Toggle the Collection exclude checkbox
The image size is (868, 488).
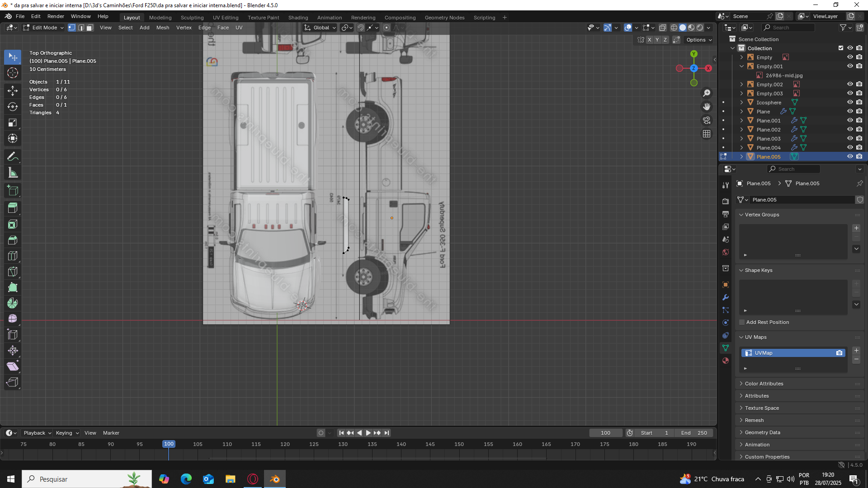pyautogui.click(x=841, y=48)
